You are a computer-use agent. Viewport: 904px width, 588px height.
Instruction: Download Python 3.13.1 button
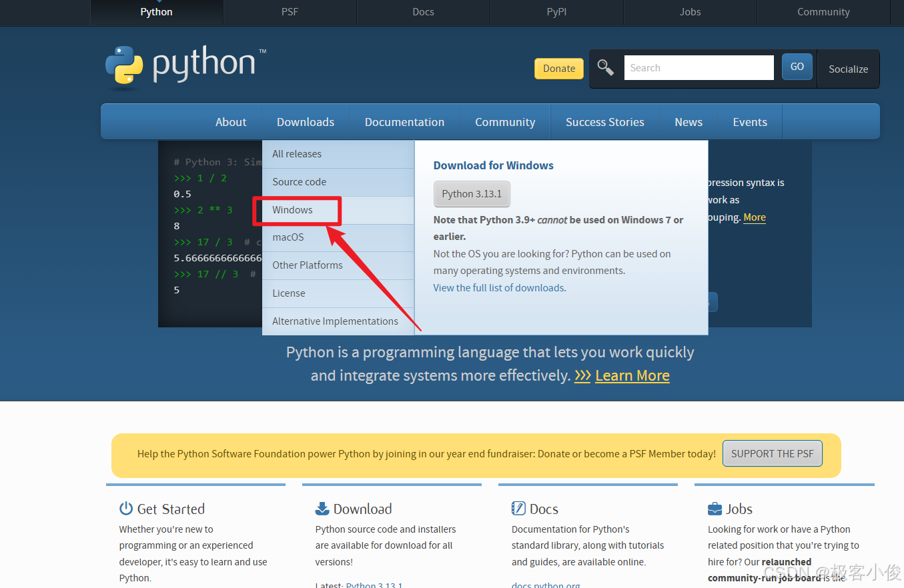pyautogui.click(x=472, y=194)
